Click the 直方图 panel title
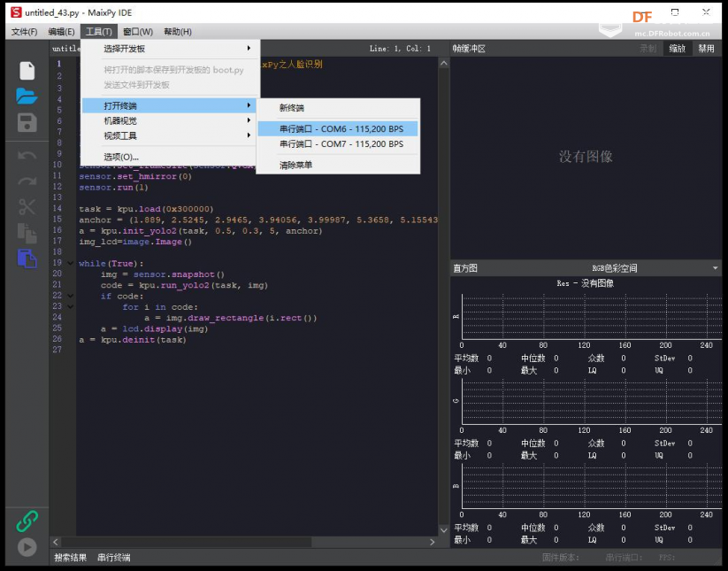The width and height of the screenshot is (728, 571). click(465, 268)
